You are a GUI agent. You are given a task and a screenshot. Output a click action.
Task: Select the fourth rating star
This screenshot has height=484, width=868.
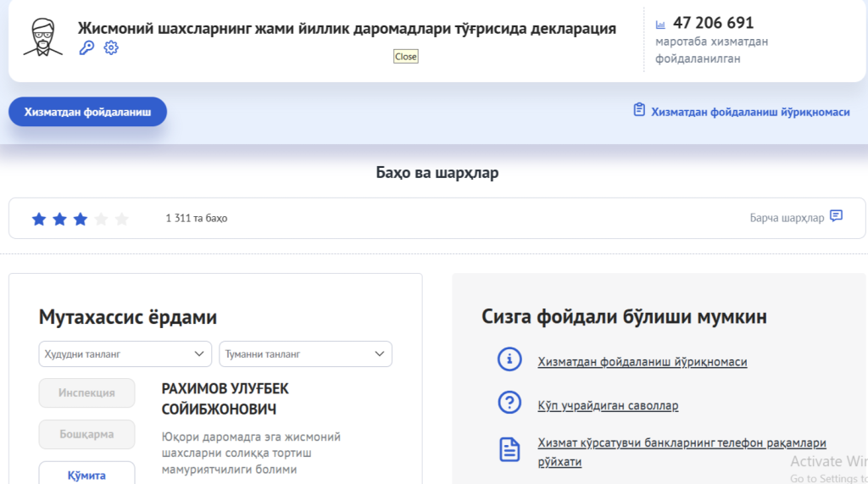click(x=101, y=220)
